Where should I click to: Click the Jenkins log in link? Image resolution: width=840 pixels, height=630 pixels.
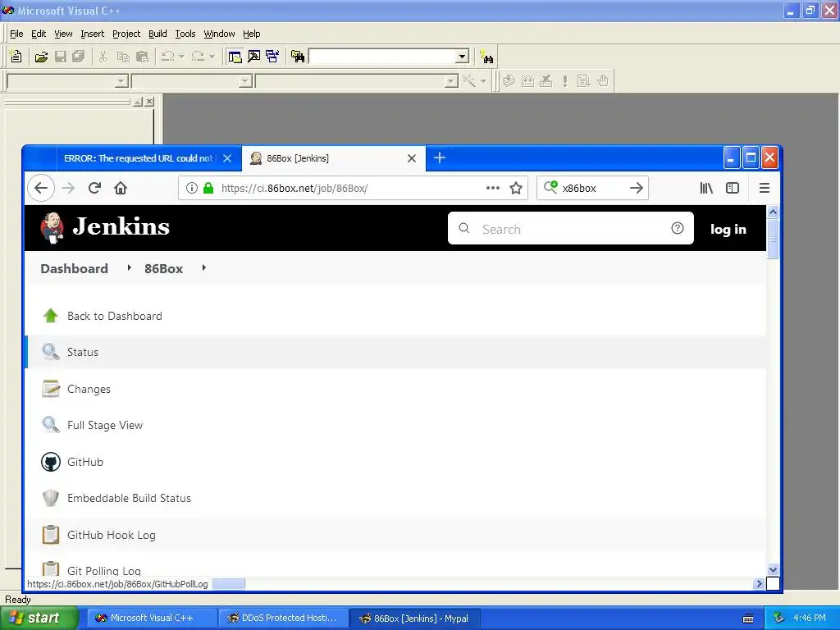point(728,230)
